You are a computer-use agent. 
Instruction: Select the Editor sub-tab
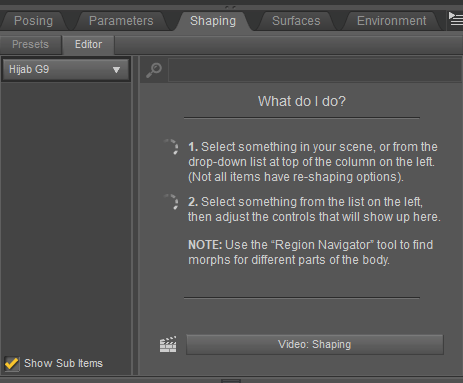point(88,44)
